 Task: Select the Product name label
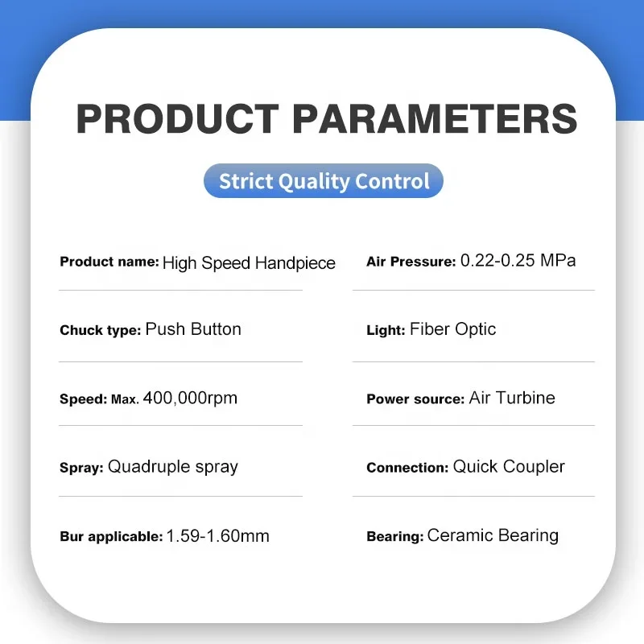click(x=109, y=262)
